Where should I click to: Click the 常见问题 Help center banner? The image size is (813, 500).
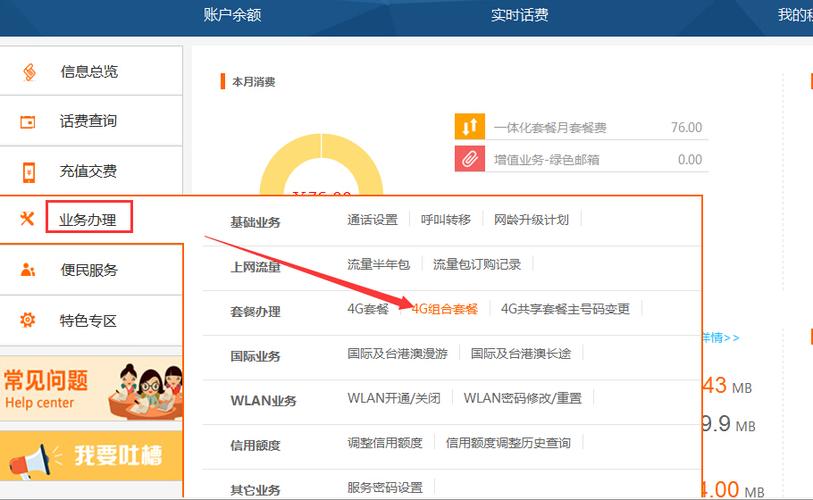point(91,388)
